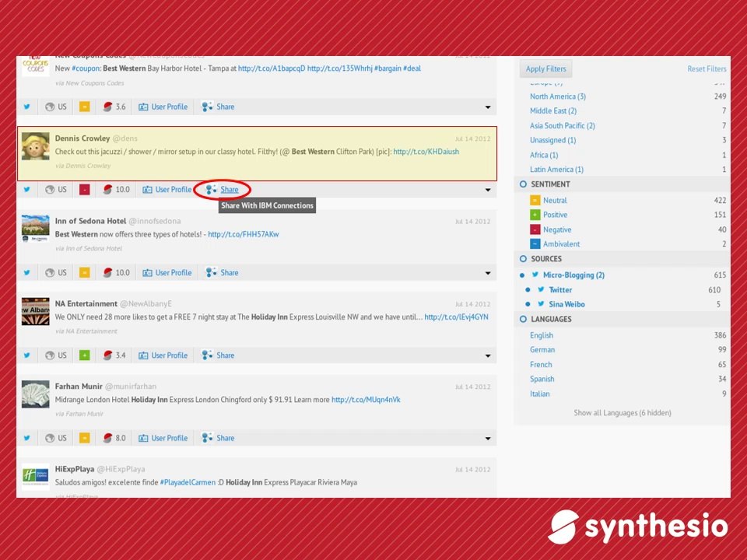Filter by Neutral sentiment
The height and width of the screenshot is (560, 747).
pyautogui.click(x=555, y=201)
